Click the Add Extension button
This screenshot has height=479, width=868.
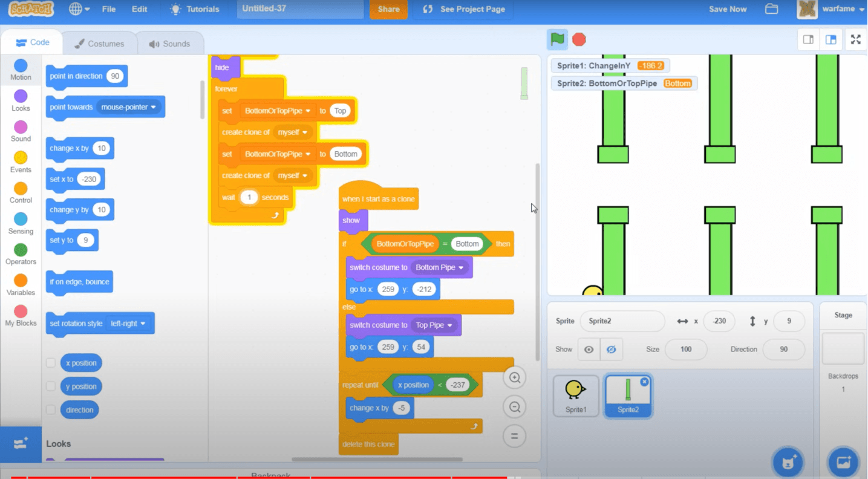21,445
